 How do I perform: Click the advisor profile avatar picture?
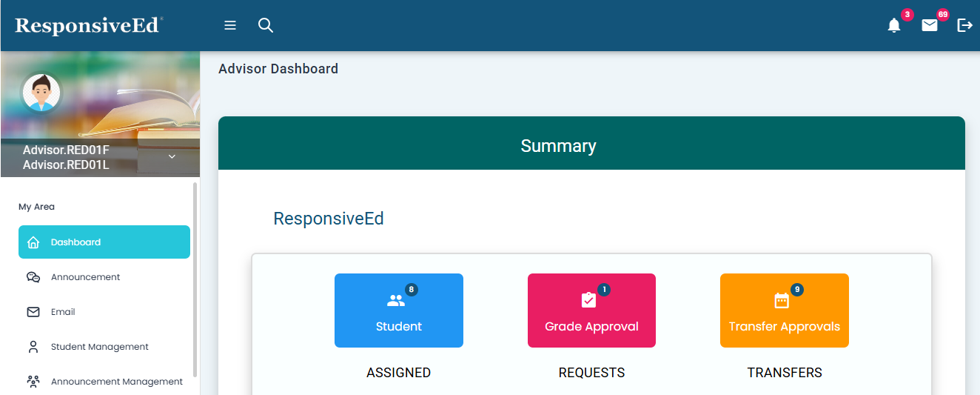click(x=41, y=93)
